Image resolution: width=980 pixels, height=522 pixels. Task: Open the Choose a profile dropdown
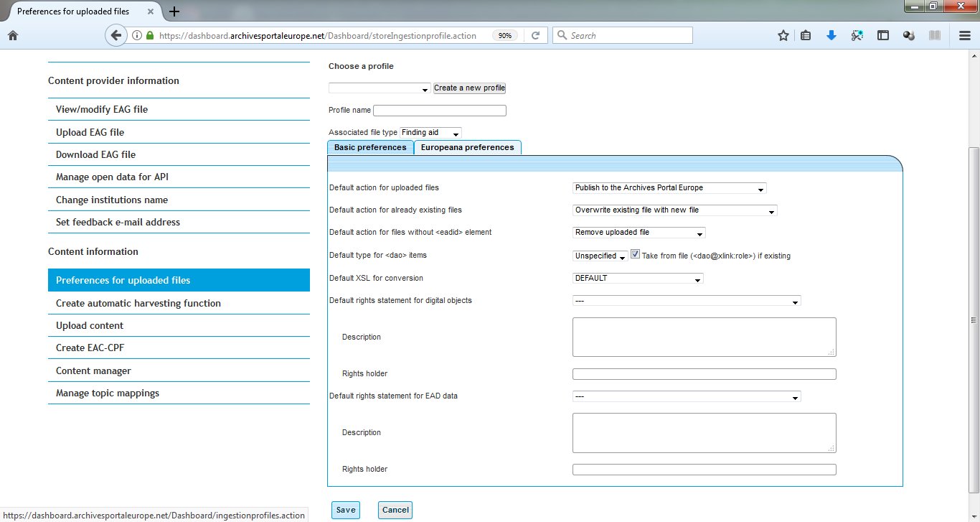pos(380,88)
